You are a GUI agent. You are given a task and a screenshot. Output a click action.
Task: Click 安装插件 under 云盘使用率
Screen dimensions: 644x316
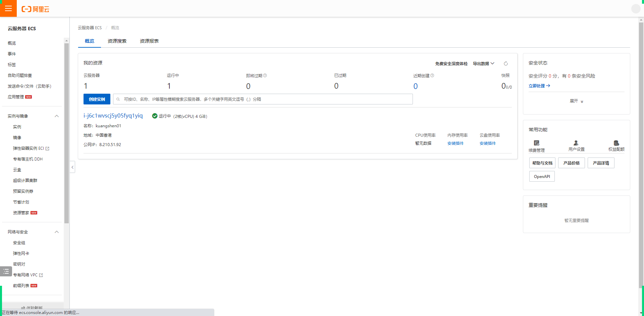pos(488,143)
